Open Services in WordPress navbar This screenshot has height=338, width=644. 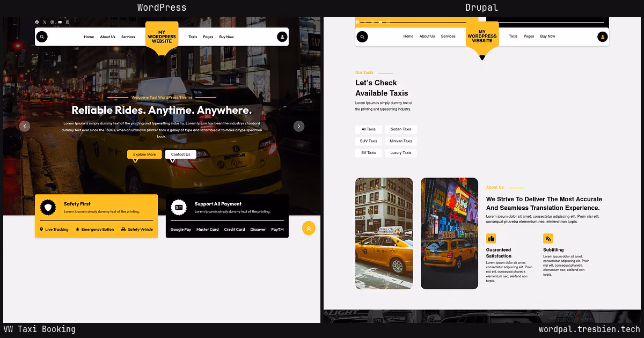[128, 37]
